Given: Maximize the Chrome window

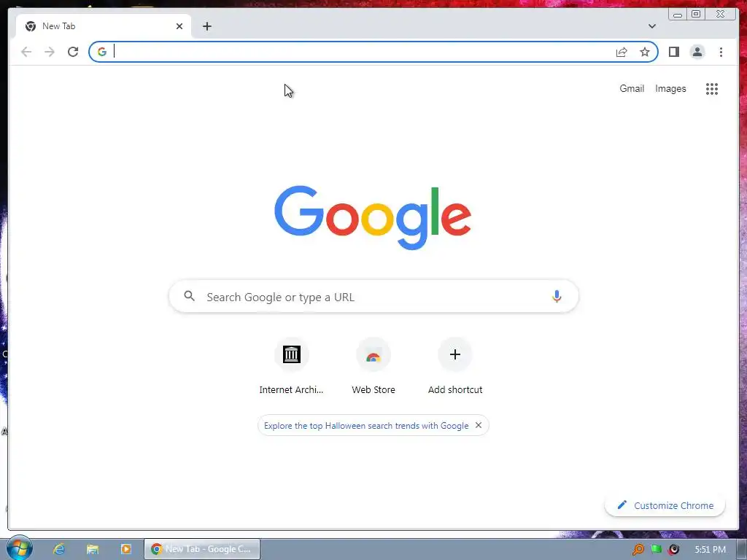Looking at the screenshot, I should tap(695, 14).
